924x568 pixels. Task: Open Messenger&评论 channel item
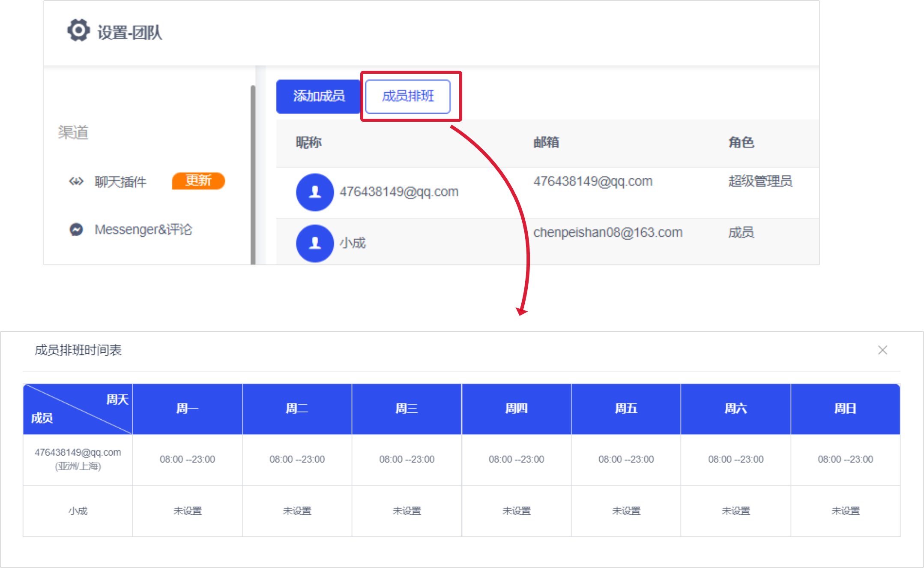coord(143,230)
